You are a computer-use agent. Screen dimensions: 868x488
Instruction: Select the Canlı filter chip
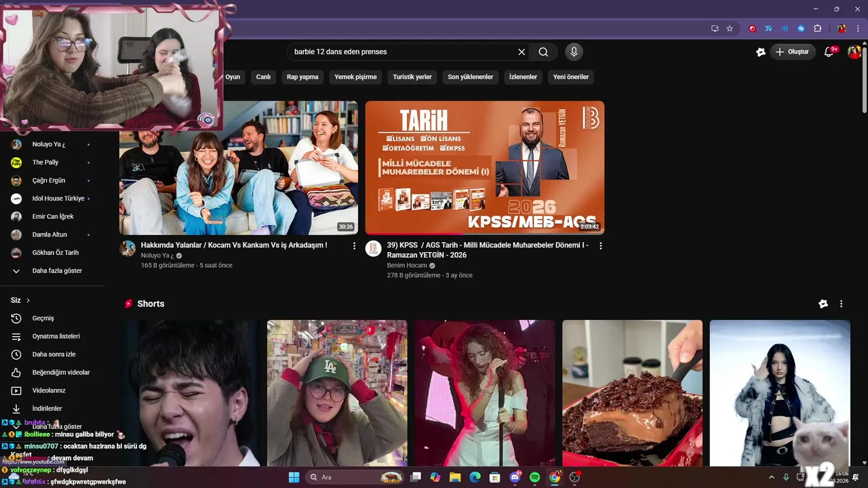tap(263, 77)
